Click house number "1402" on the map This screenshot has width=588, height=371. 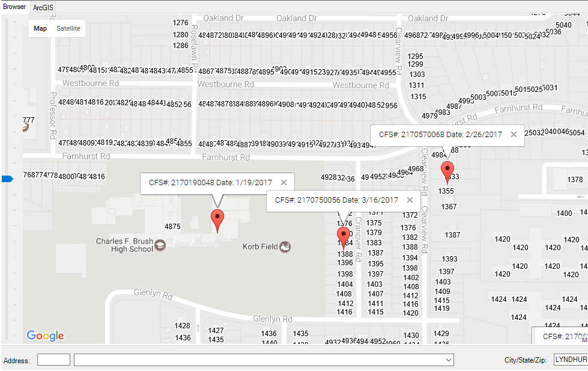click(411, 278)
